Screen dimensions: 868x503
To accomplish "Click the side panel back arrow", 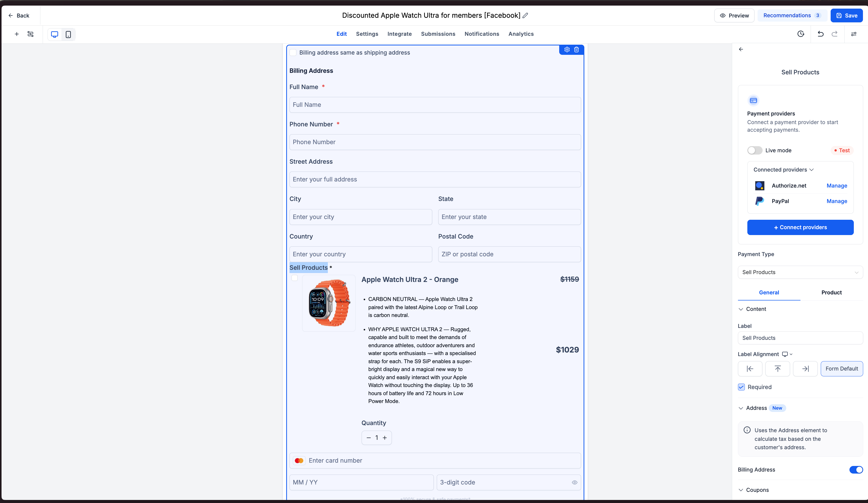I will (x=741, y=49).
